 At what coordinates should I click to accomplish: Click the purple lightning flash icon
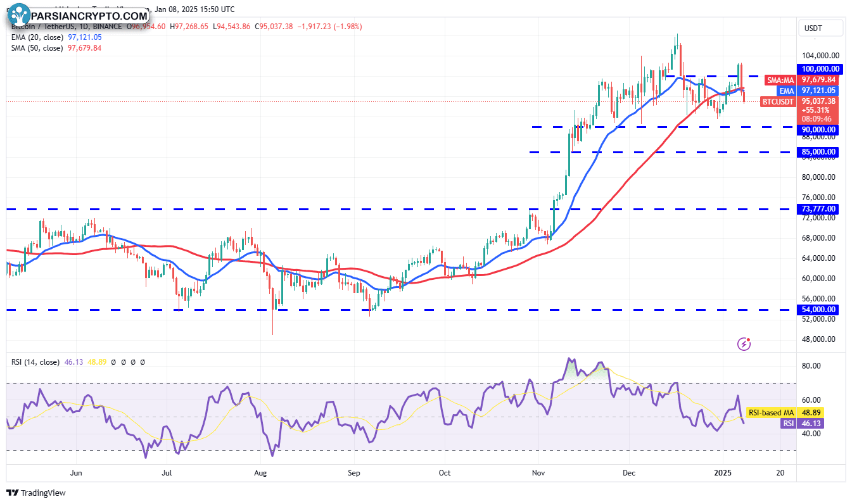click(x=744, y=344)
